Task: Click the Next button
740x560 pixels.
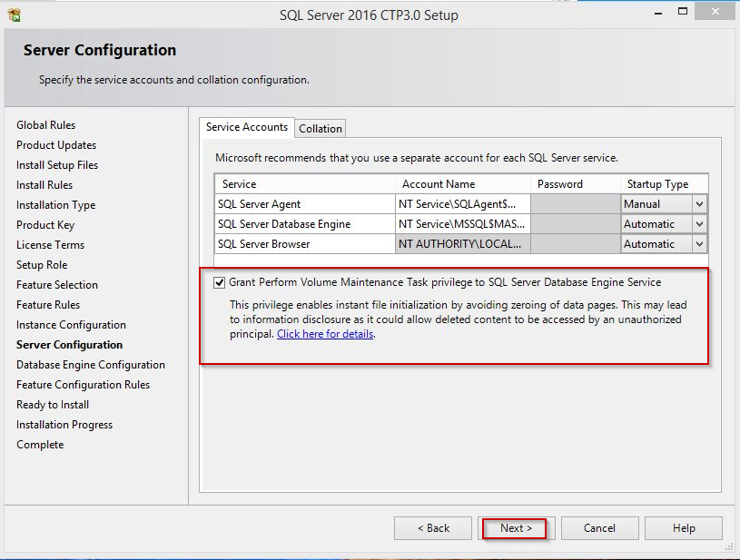Action: click(x=516, y=528)
